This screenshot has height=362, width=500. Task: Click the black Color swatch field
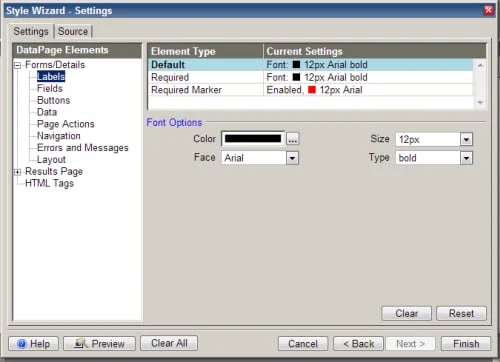tap(253, 139)
